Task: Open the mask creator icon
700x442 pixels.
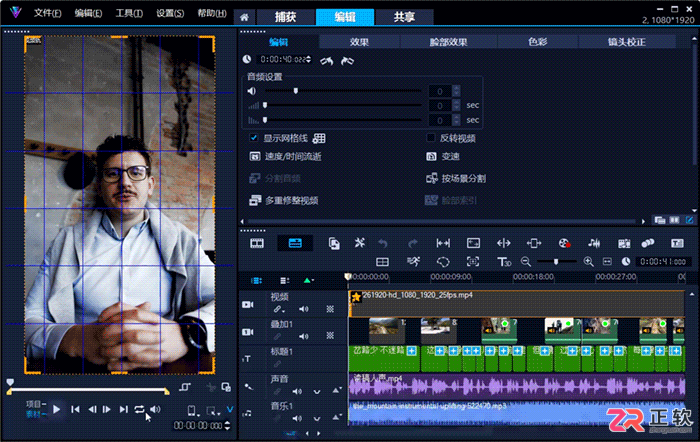Action: (443, 262)
